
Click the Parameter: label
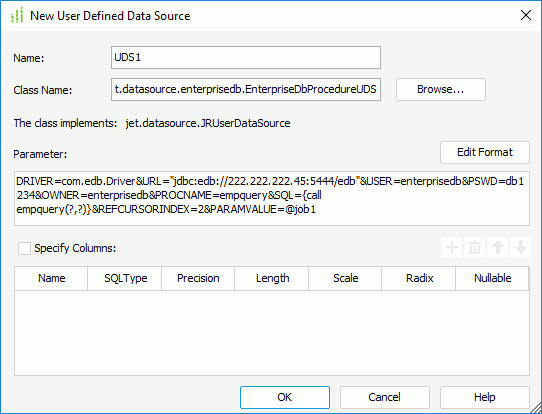pos(40,154)
